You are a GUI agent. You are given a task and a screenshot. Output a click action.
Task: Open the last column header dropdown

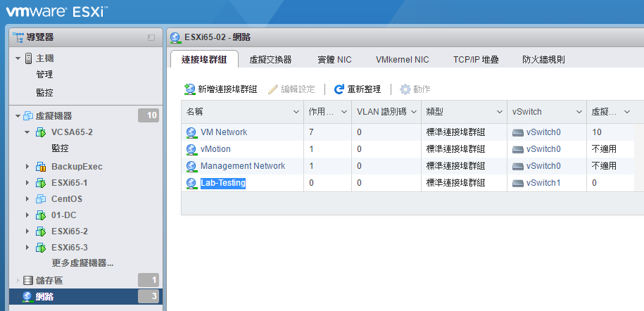pyautogui.click(x=626, y=112)
